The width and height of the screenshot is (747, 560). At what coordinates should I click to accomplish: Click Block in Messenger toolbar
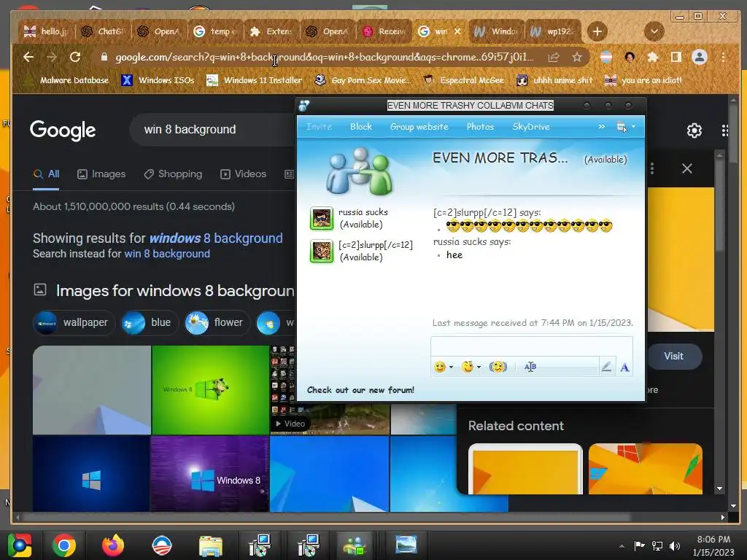(360, 127)
